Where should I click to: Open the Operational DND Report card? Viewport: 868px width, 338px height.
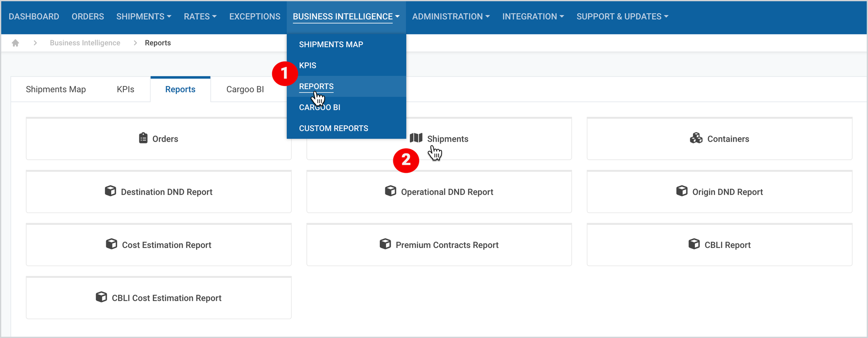439,191
